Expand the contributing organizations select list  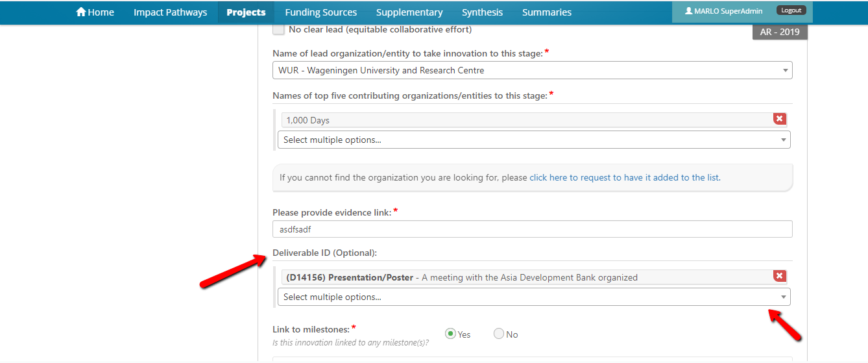534,140
